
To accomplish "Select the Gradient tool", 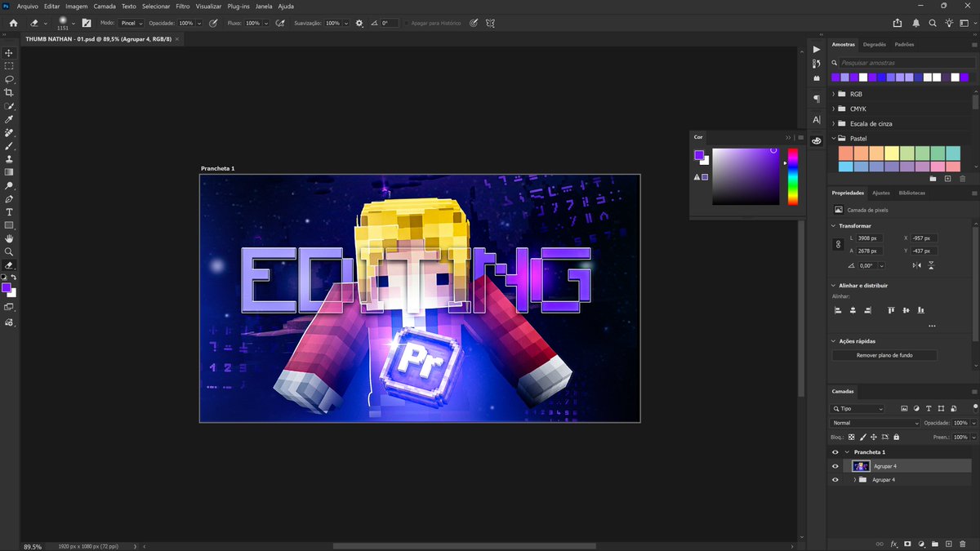I will click(x=9, y=172).
